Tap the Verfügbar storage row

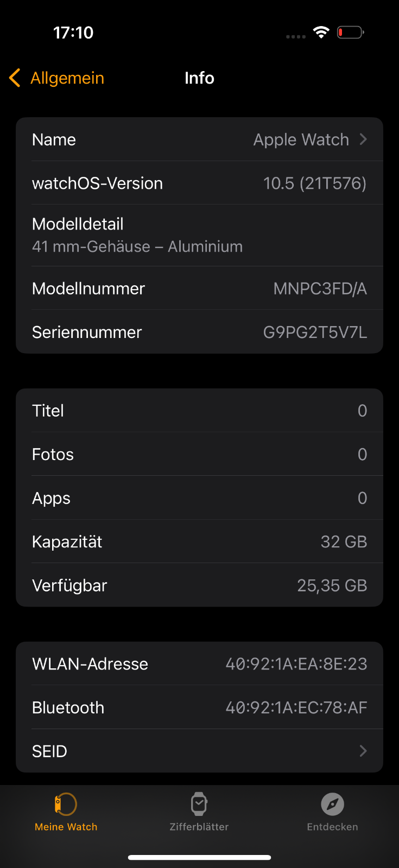point(199,585)
